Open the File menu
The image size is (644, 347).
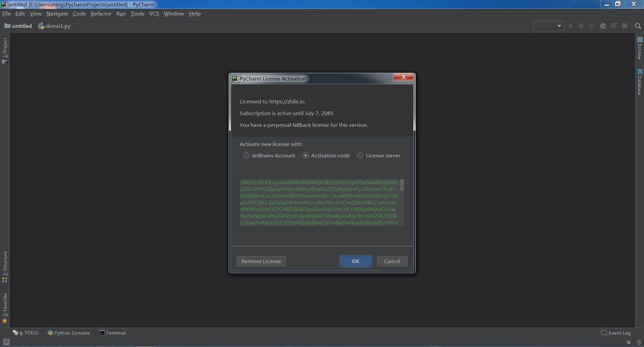point(6,13)
